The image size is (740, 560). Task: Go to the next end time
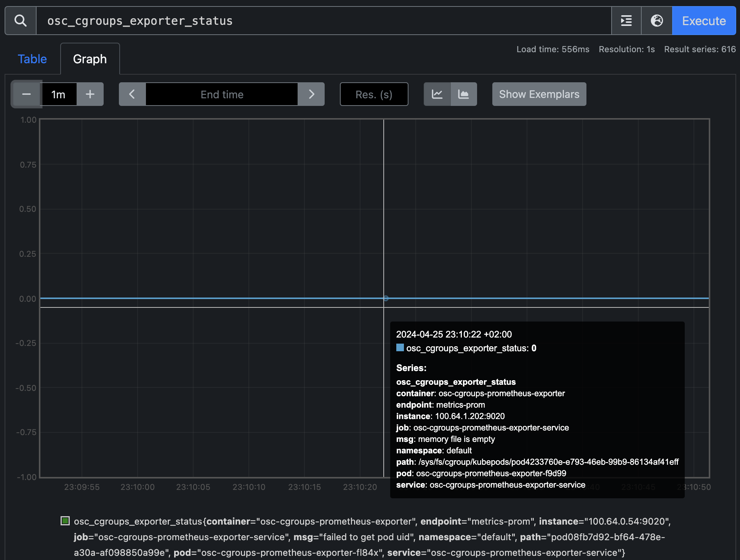(311, 94)
